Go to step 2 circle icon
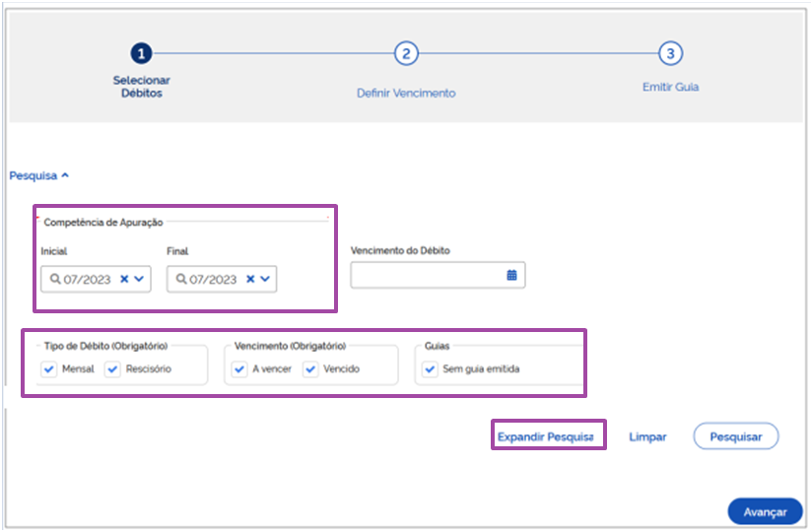This screenshot has width=811, height=532. pos(406,53)
